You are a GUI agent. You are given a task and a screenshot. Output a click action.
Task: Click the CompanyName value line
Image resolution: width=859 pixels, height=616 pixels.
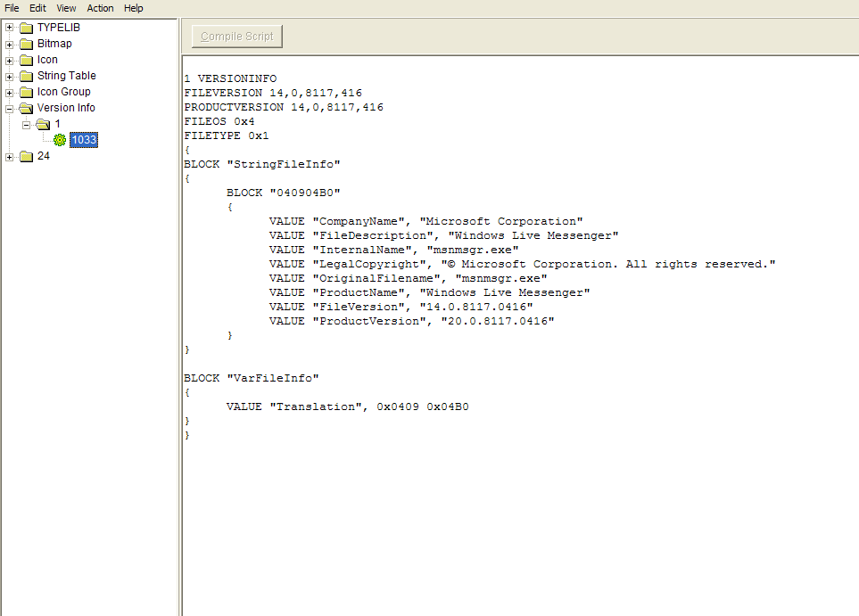426,221
